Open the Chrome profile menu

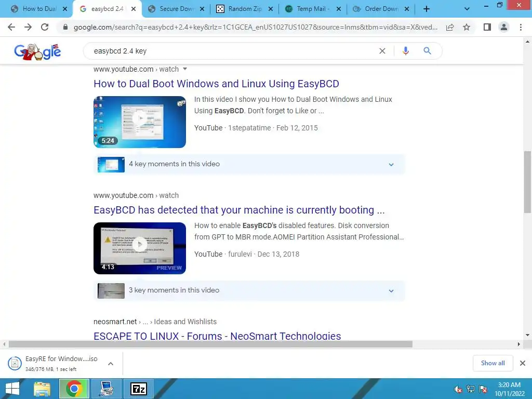tap(504, 27)
